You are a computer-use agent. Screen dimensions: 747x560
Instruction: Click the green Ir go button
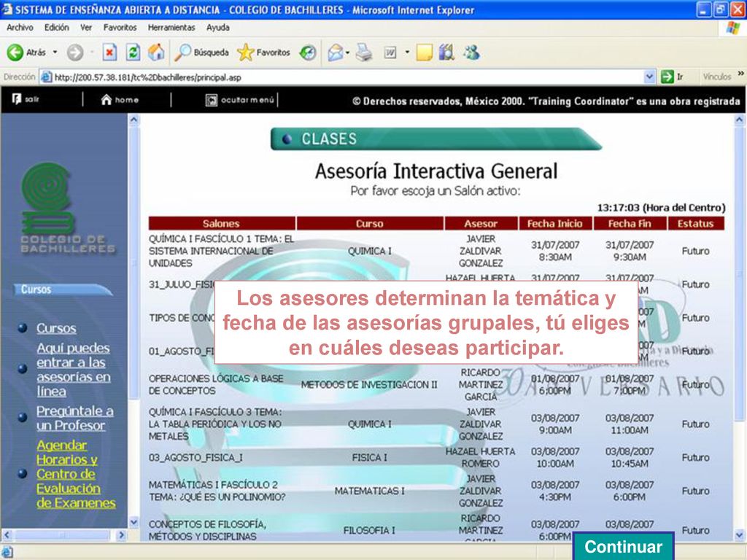[x=673, y=77]
